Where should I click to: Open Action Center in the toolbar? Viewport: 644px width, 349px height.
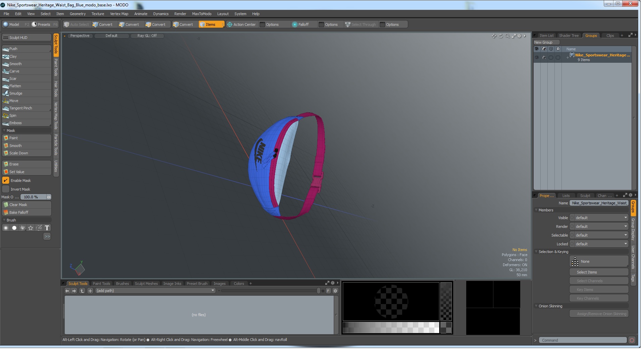coord(241,24)
